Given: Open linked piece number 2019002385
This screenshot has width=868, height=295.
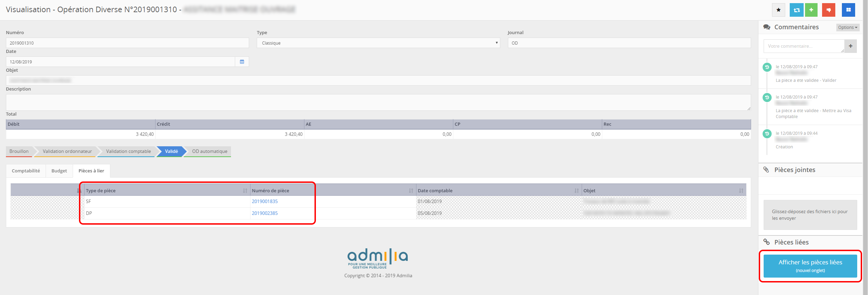Looking at the screenshot, I should (264, 213).
